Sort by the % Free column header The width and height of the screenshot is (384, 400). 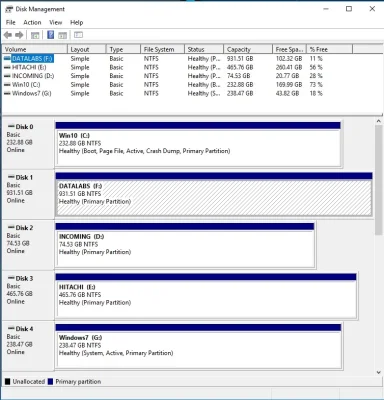(329, 49)
